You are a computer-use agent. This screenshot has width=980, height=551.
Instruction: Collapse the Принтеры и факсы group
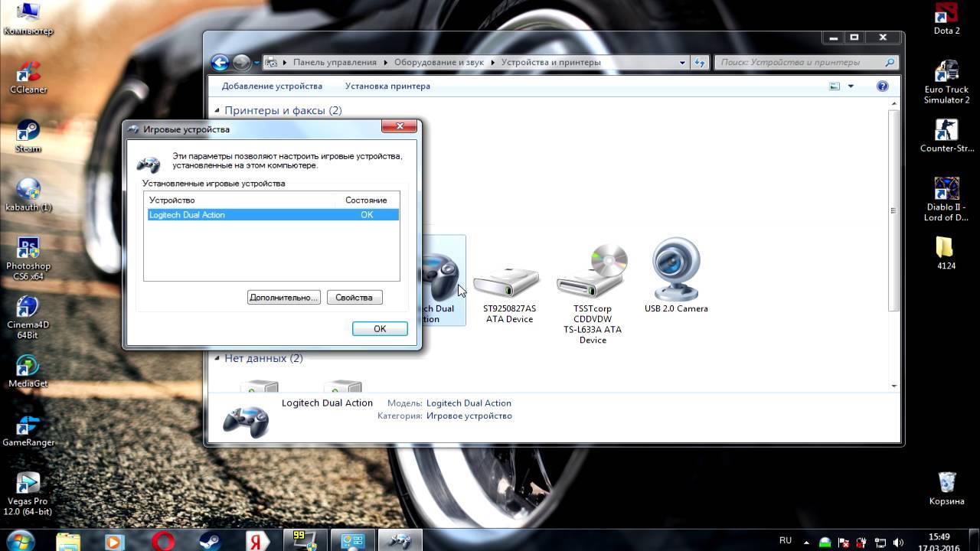tap(217, 111)
